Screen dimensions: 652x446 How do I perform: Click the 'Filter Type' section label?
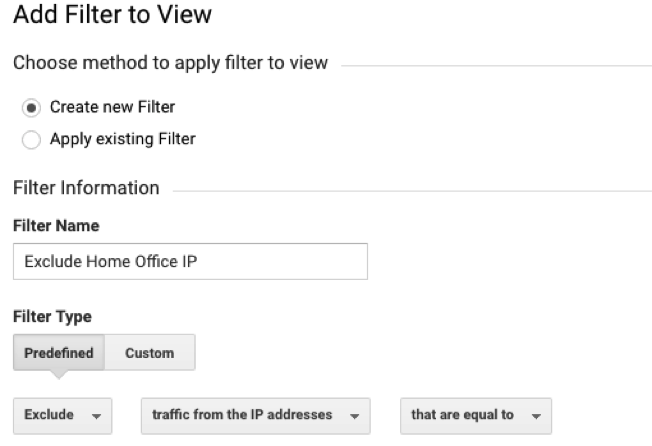pos(52,317)
